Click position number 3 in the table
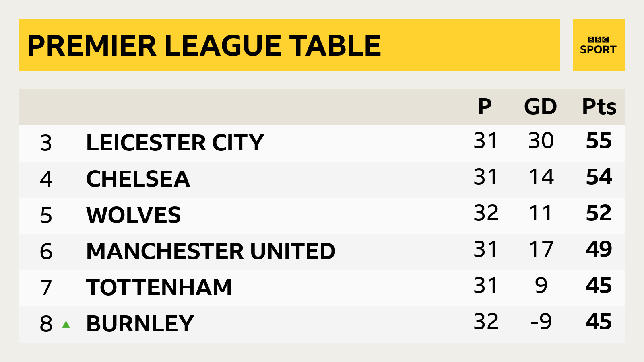This screenshot has width=644, height=362. [x=46, y=143]
